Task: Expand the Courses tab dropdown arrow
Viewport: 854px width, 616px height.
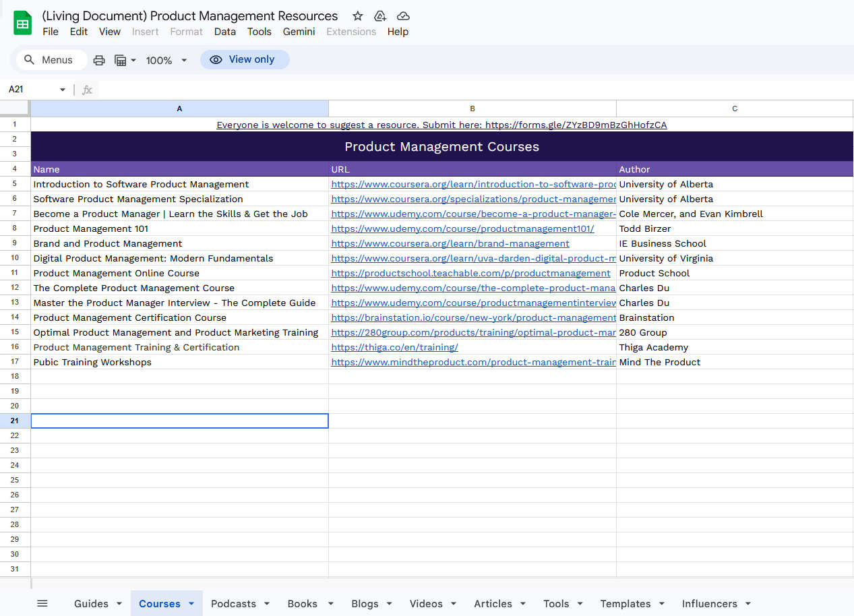Action: coord(191,604)
